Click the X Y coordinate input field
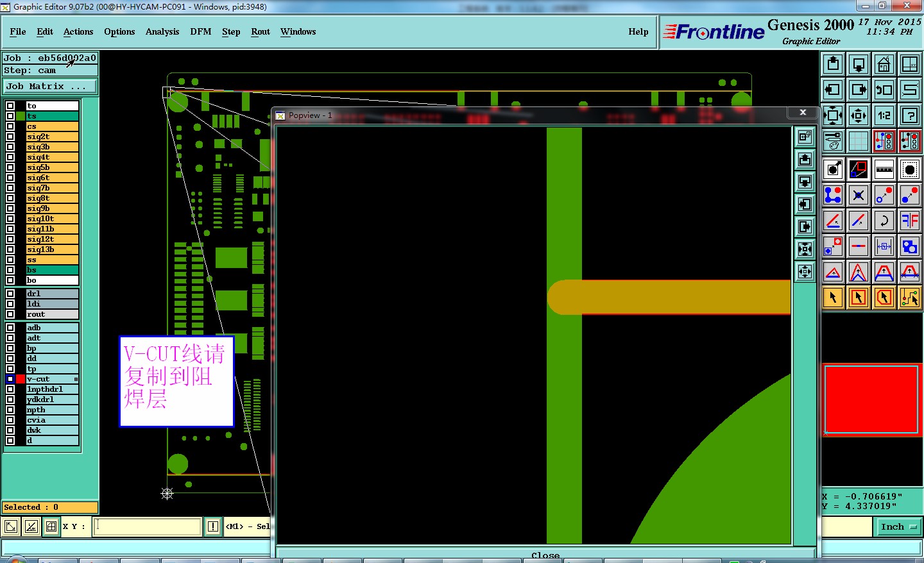The height and width of the screenshot is (563, 924). [148, 527]
